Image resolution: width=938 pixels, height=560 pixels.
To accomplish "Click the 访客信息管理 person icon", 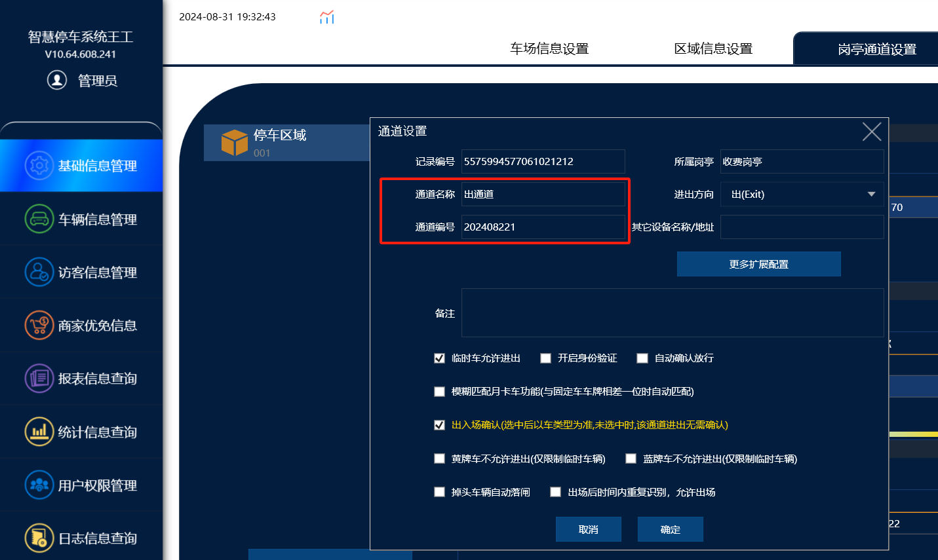I will pyautogui.click(x=39, y=272).
